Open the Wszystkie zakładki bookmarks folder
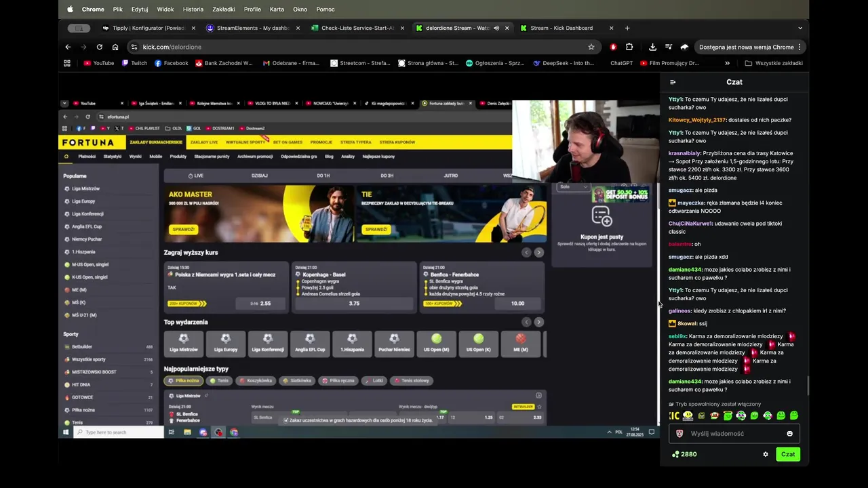Image resolution: width=868 pixels, height=488 pixels. point(774,63)
